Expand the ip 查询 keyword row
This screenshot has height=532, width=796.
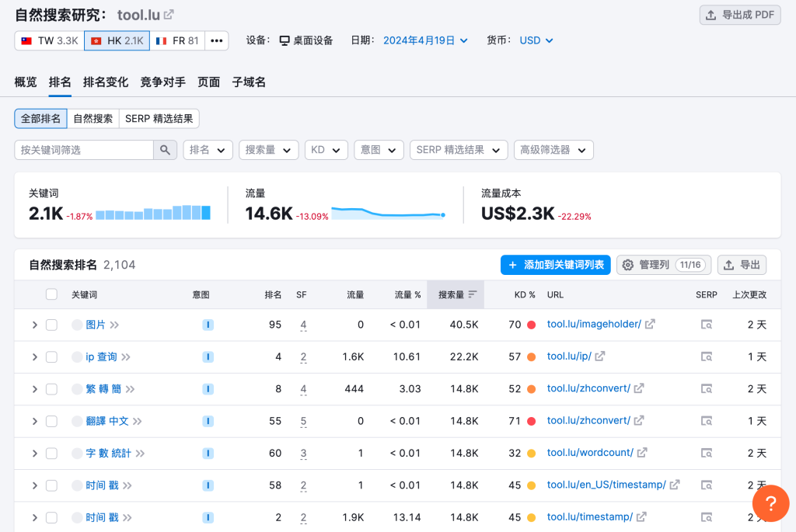tap(34, 357)
